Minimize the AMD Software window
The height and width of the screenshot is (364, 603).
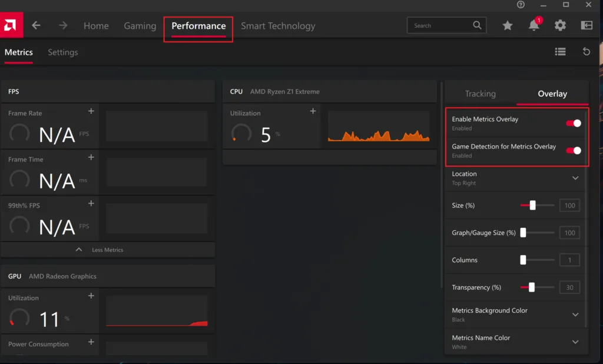coord(543,5)
